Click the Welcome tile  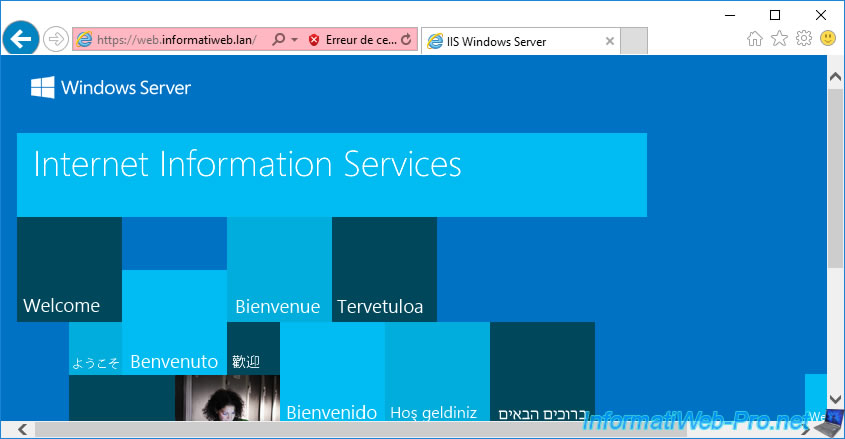pos(70,269)
